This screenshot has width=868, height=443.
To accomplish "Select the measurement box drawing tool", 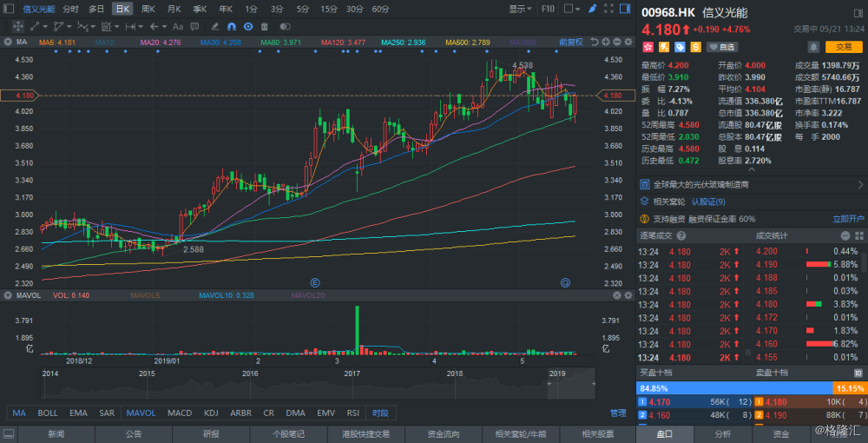I will click(106, 26).
